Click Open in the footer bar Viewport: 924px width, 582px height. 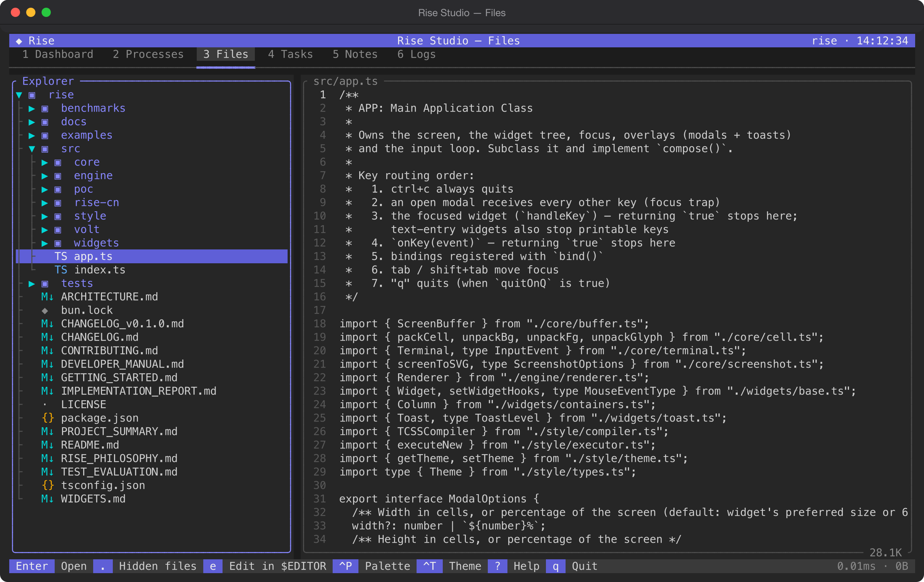click(x=74, y=566)
